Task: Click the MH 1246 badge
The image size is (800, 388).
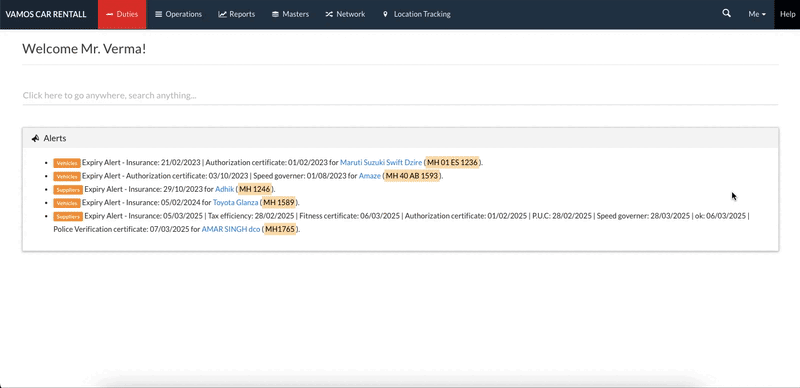Action: [x=255, y=189]
